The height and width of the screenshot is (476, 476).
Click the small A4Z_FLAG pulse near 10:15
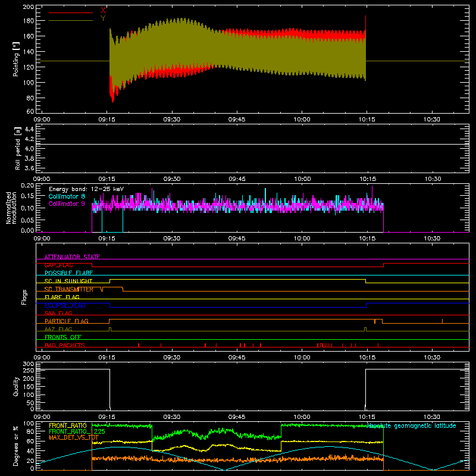[365, 330]
